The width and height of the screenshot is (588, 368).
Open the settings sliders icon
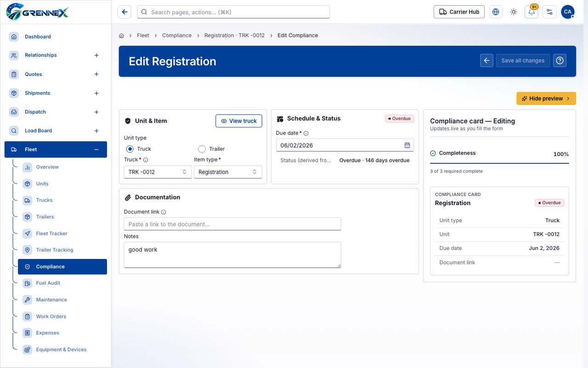[x=549, y=12]
